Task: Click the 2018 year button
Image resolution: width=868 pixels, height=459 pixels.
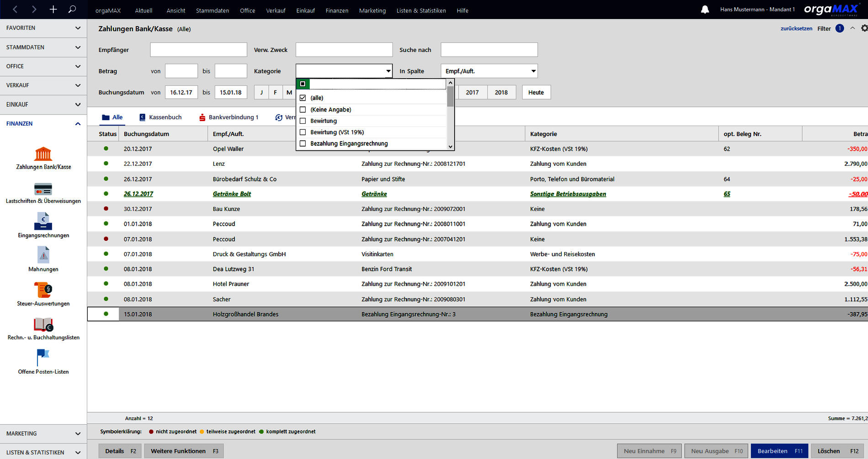Action: click(x=501, y=92)
